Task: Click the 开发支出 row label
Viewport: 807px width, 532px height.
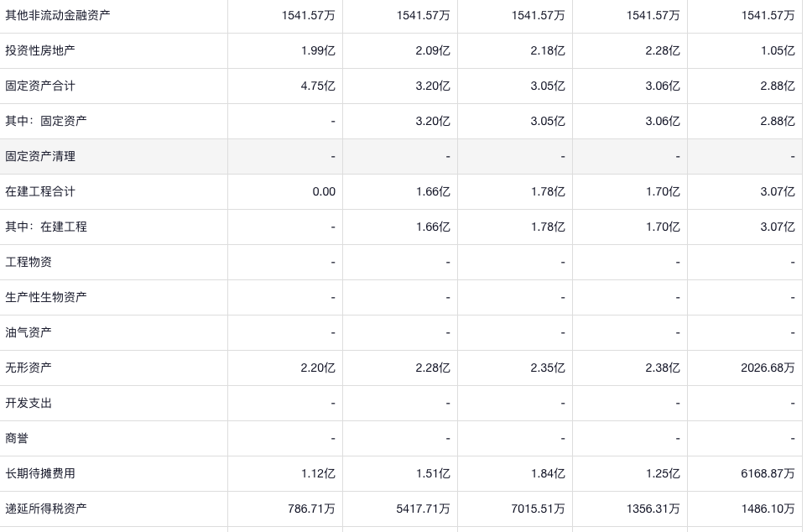Action: [29, 403]
